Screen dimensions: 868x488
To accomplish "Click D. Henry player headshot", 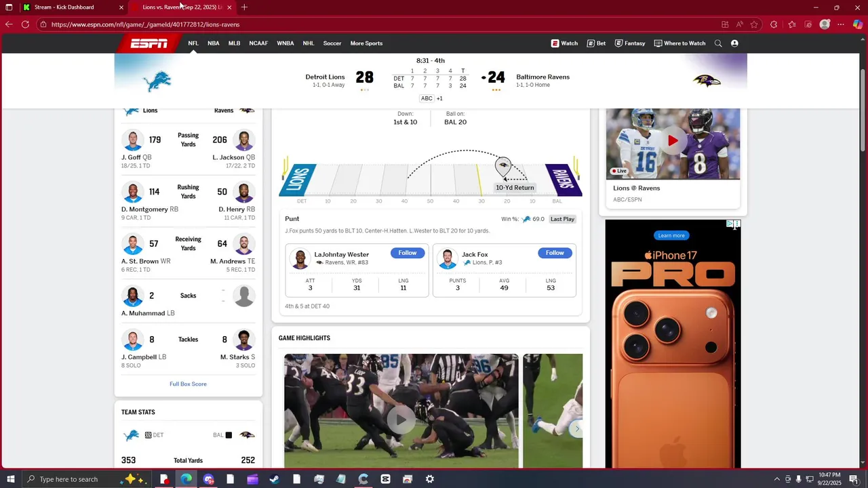I will 244,192.
